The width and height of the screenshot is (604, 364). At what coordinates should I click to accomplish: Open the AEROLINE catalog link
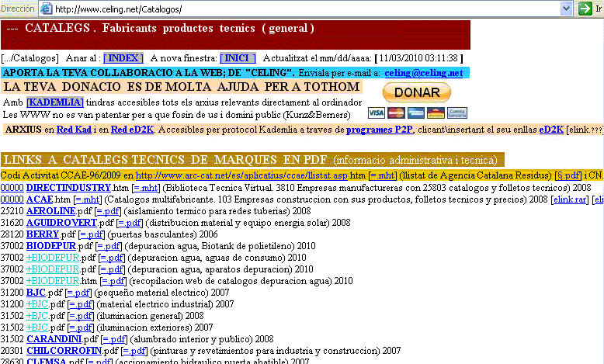[x=50, y=211]
